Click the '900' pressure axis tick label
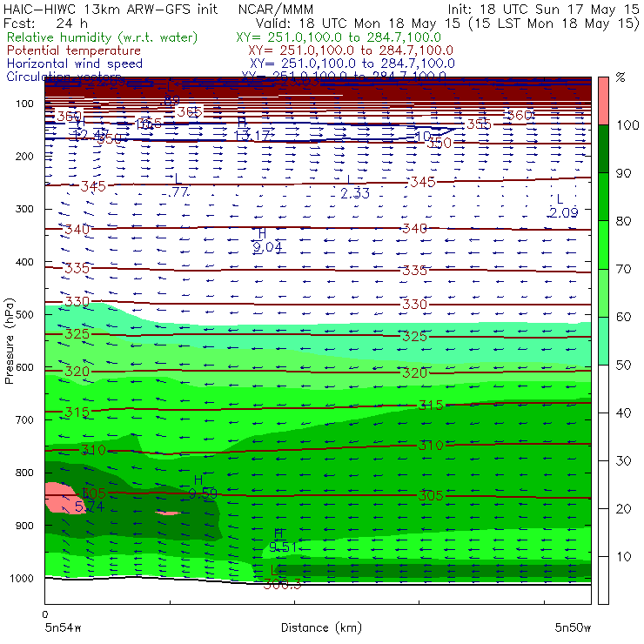The width and height of the screenshot is (644, 644). click(x=24, y=526)
